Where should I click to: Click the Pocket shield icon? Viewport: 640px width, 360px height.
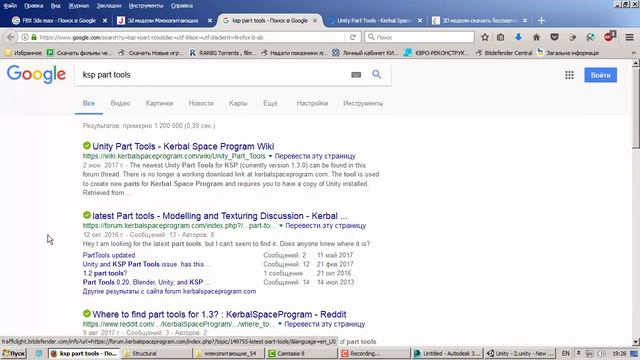click(x=554, y=37)
